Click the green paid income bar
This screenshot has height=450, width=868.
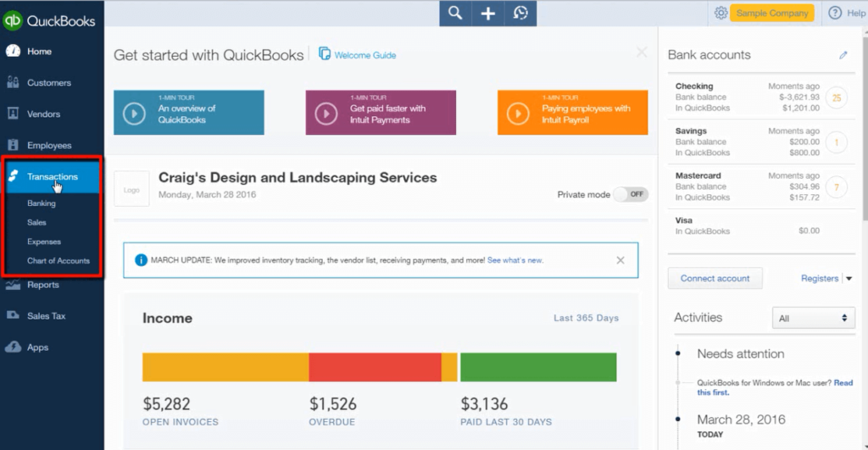pyautogui.click(x=538, y=367)
